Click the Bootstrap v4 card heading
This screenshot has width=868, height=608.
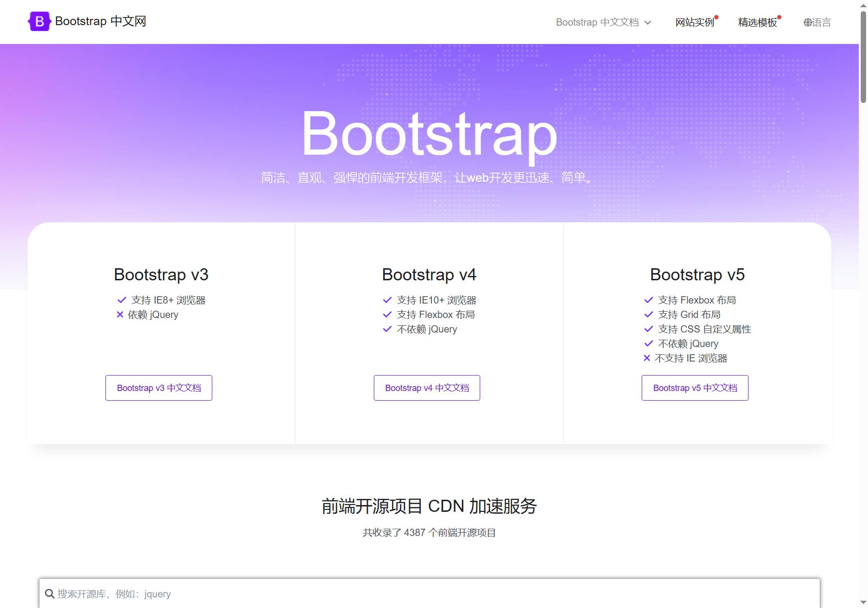point(429,275)
